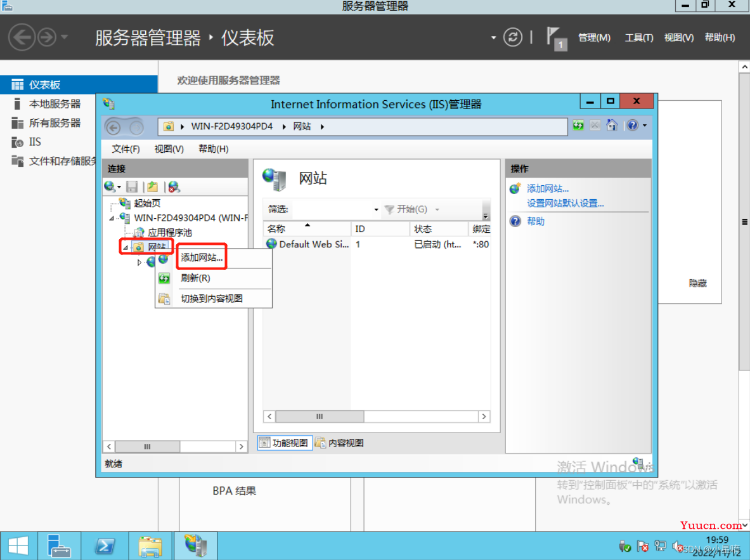The height and width of the screenshot is (560, 750).
Task: Click the up-folder icon in 连接 toolbar
Action: (x=153, y=186)
